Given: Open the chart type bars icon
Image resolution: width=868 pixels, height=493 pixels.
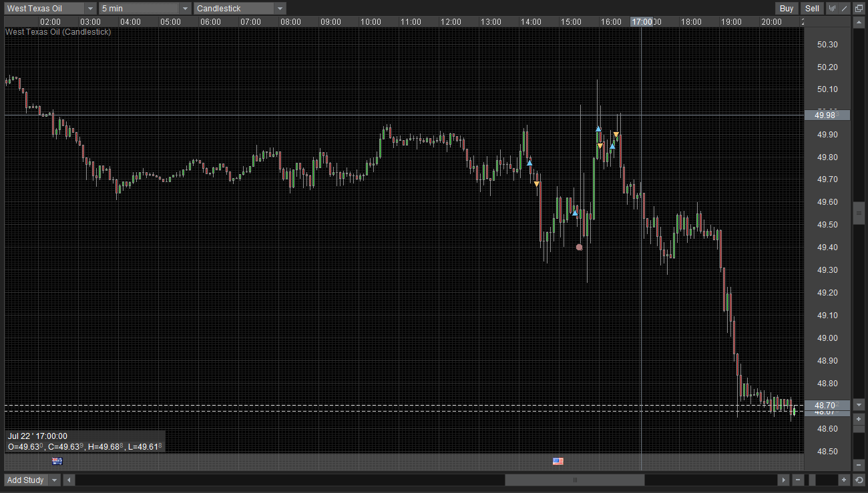Looking at the screenshot, I should click(833, 9).
